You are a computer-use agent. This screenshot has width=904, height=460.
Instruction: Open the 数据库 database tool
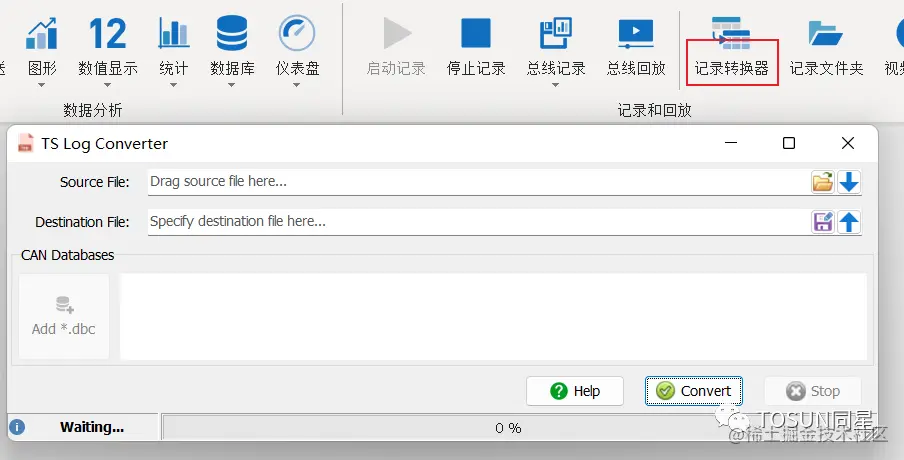pos(232,46)
